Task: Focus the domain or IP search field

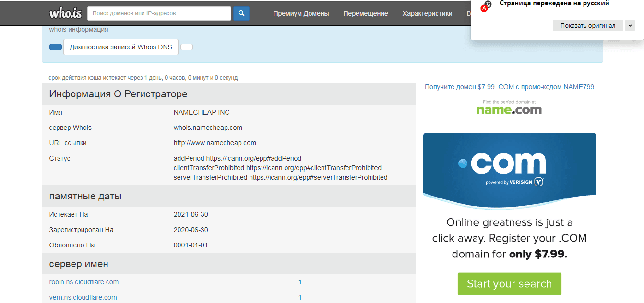Action: click(x=159, y=13)
